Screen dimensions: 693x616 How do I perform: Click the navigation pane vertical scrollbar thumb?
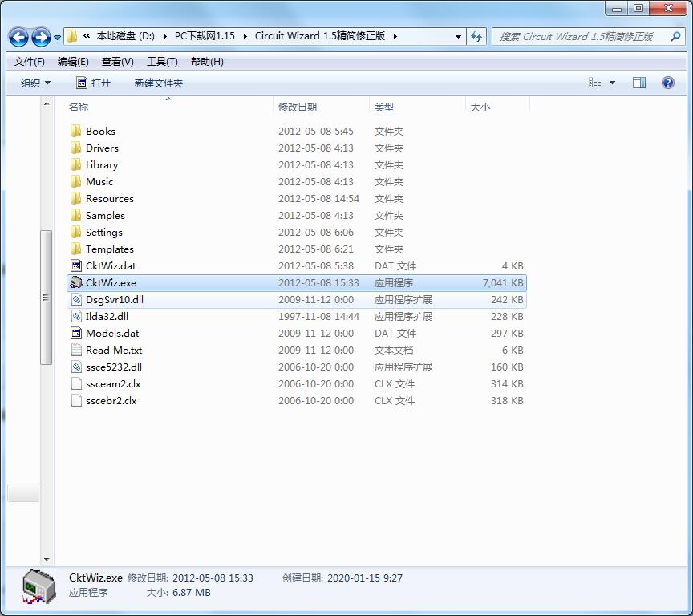47,297
